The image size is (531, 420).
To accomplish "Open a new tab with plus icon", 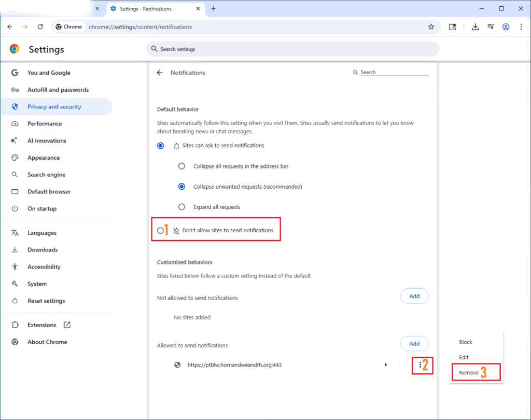I will pyautogui.click(x=213, y=9).
